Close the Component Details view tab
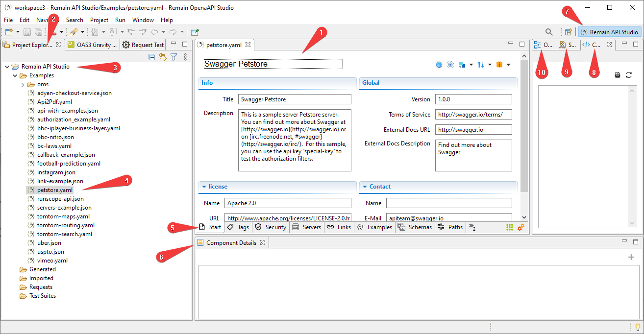Viewport: 644px width, 334px height. coord(263,242)
